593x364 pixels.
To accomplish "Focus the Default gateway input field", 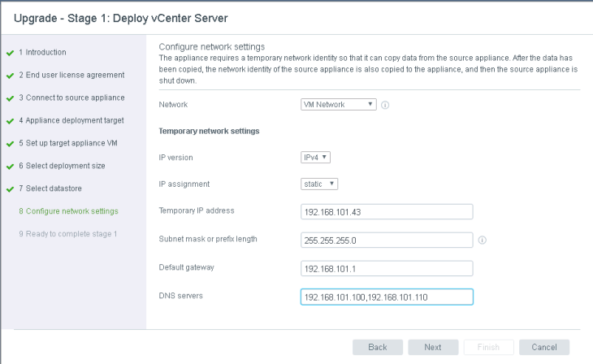I will (x=387, y=269).
